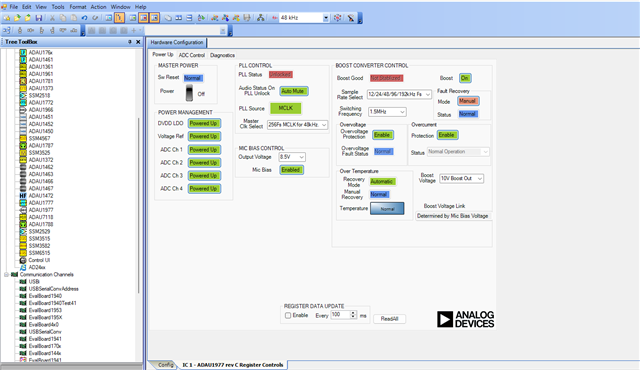The image size is (640, 370).
Task: Switch to the ADC Control tab
Action: coord(191,55)
